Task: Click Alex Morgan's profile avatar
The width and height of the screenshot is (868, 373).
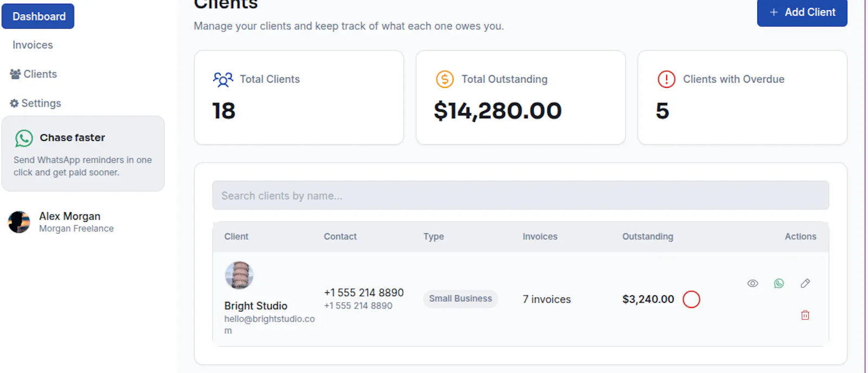Action: (x=19, y=222)
